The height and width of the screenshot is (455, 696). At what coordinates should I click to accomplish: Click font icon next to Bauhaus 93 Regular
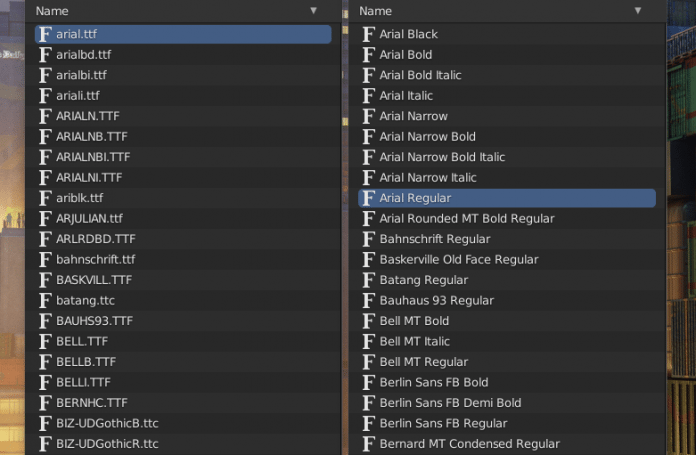point(368,301)
